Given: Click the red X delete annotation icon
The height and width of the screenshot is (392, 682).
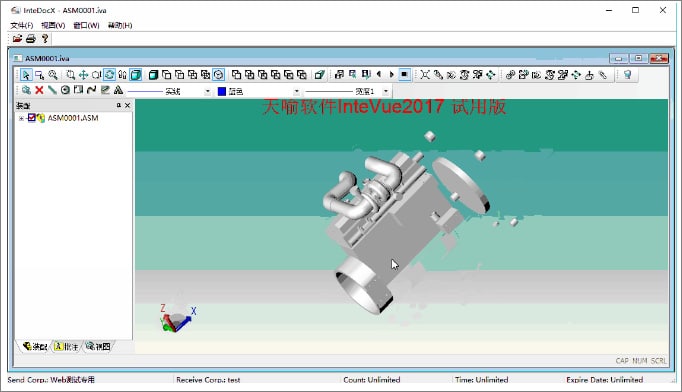Looking at the screenshot, I should click(39, 90).
